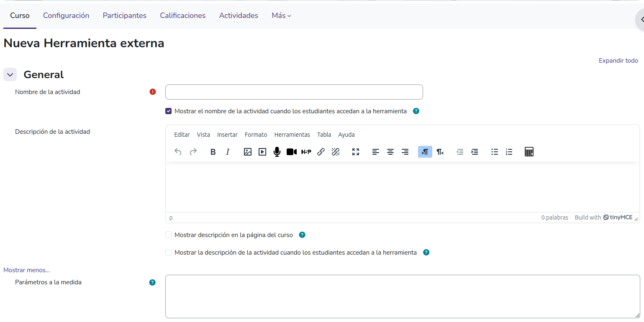Toggle italic formatting in editor
The height and width of the screenshot is (322, 644).
(x=228, y=152)
